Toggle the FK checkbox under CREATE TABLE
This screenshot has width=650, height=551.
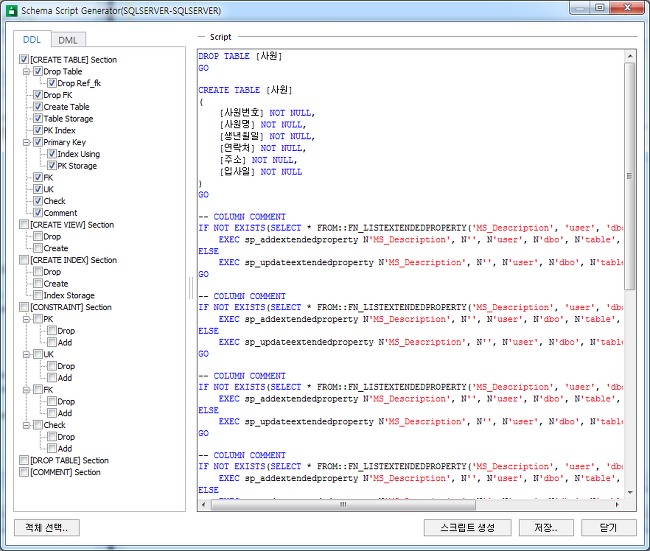[x=38, y=177]
